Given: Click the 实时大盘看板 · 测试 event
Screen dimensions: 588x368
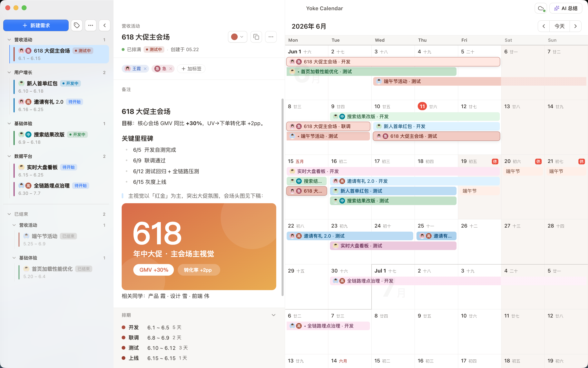Looking at the screenshot, I should (393, 246).
